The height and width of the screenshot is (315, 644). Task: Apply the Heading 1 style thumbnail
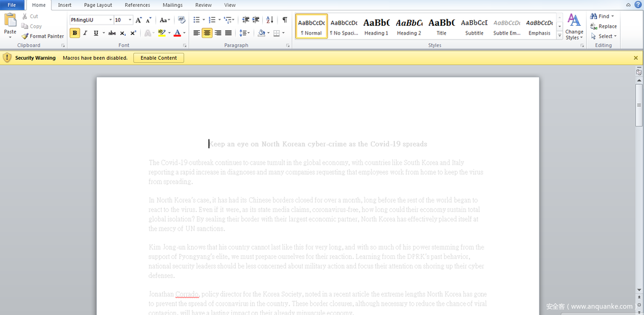(376, 26)
